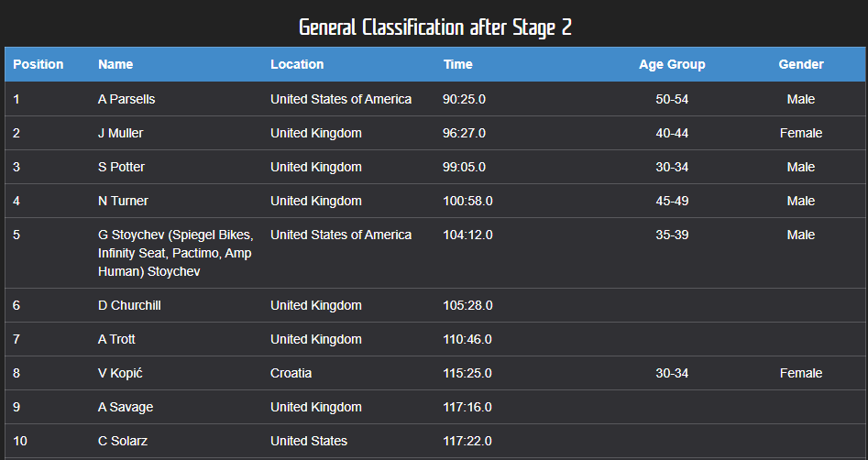Sort by the Name column header
The height and width of the screenshot is (460, 868).
[115, 64]
